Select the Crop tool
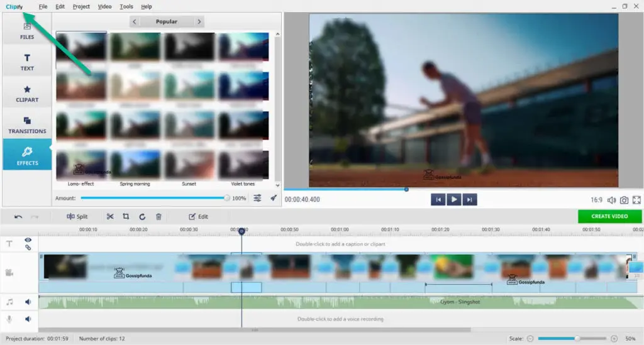Image resolution: width=644 pixels, height=345 pixels. point(126,217)
